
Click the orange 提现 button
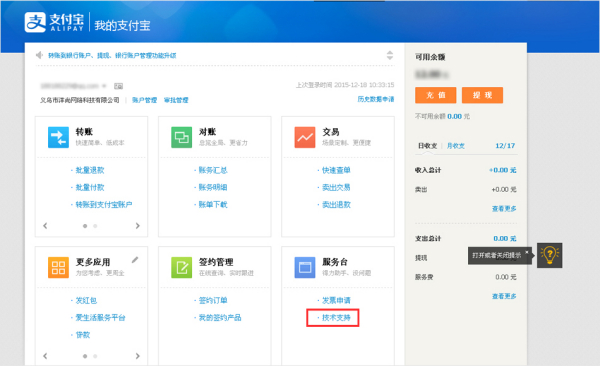pyautogui.click(x=482, y=95)
